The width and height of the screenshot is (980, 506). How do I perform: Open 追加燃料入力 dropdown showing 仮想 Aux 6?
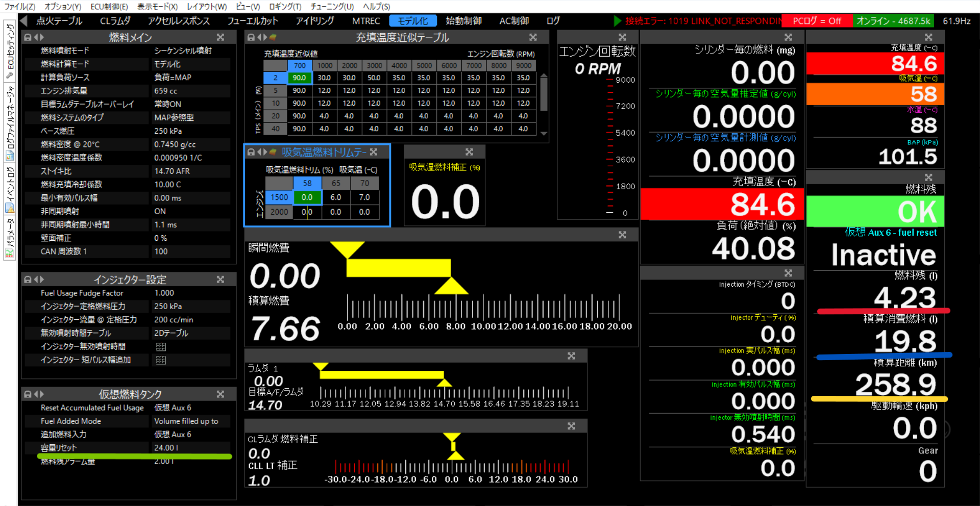[x=191, y=434]
